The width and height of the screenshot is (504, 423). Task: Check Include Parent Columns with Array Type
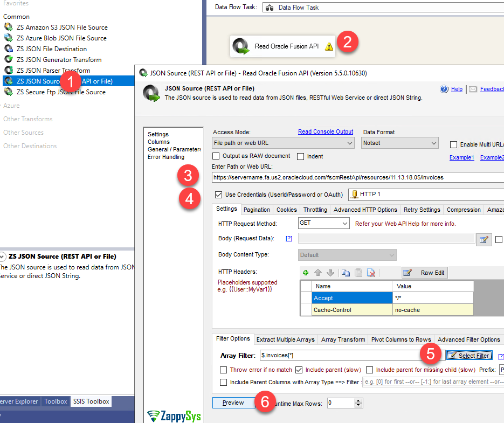click(223, 382)
